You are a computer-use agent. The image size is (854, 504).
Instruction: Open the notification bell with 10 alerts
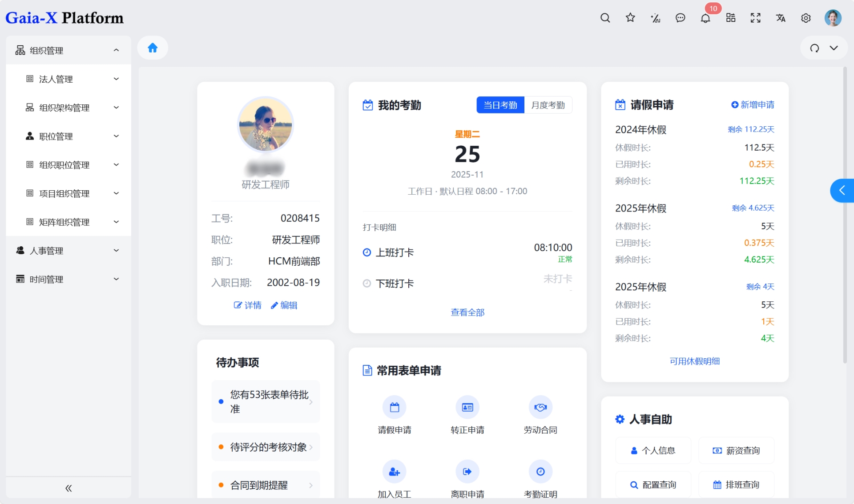[x=705, y=18]
